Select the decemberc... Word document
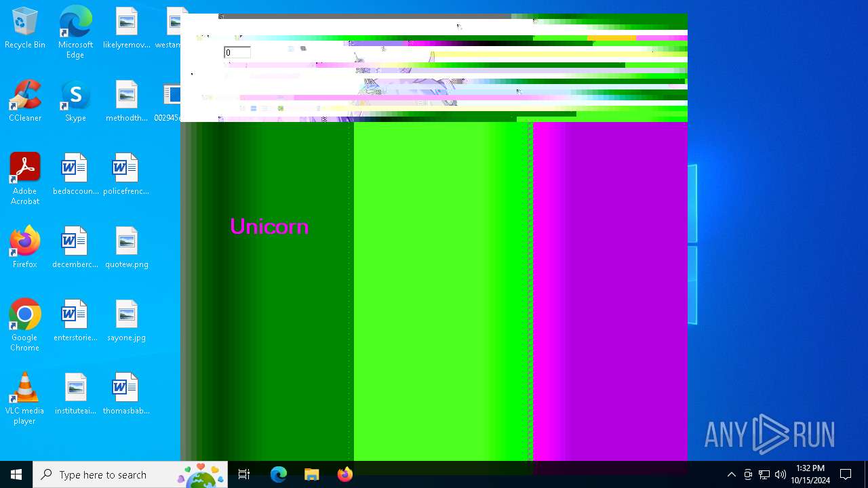This screenshot has width=868, height=488. [x=75, y=249]
